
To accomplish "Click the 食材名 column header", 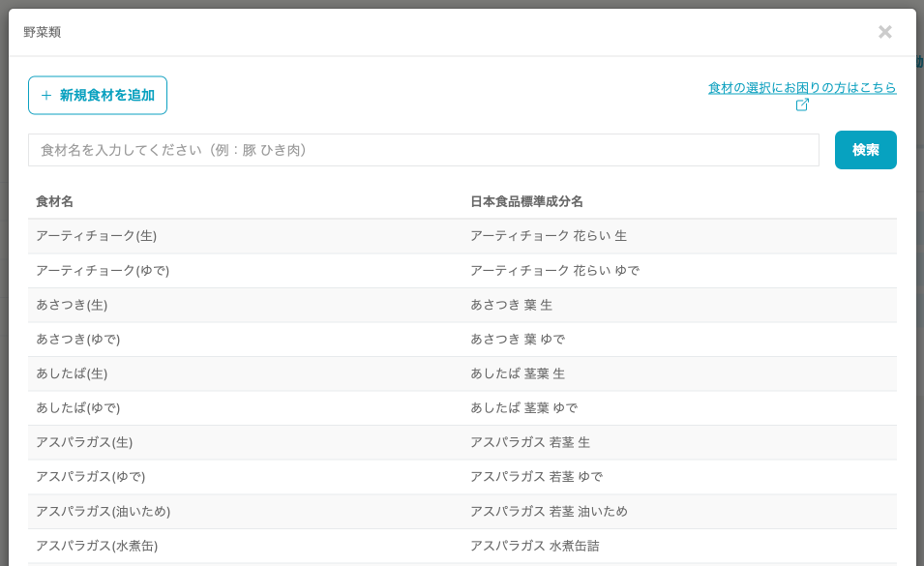I will 54,201.
